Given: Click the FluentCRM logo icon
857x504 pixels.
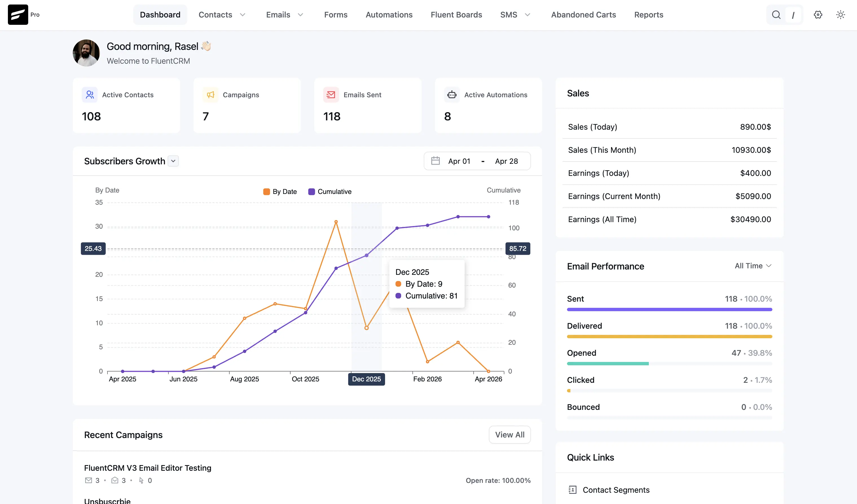Looking at the screenshot, I should [18, 15].
